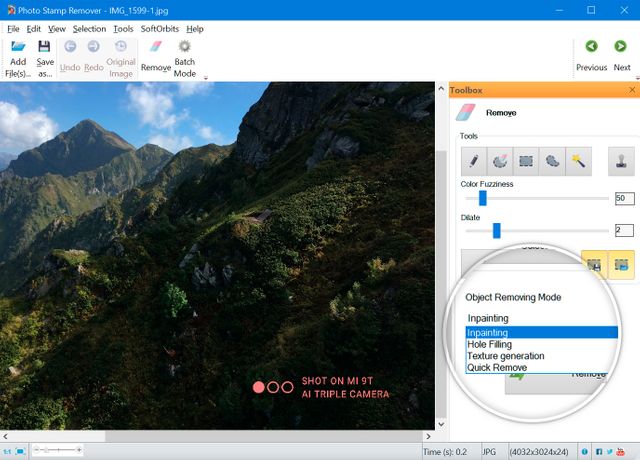Select the magic wand tool
This screenshot has width=640, height=460.
[x=579, y=161]
